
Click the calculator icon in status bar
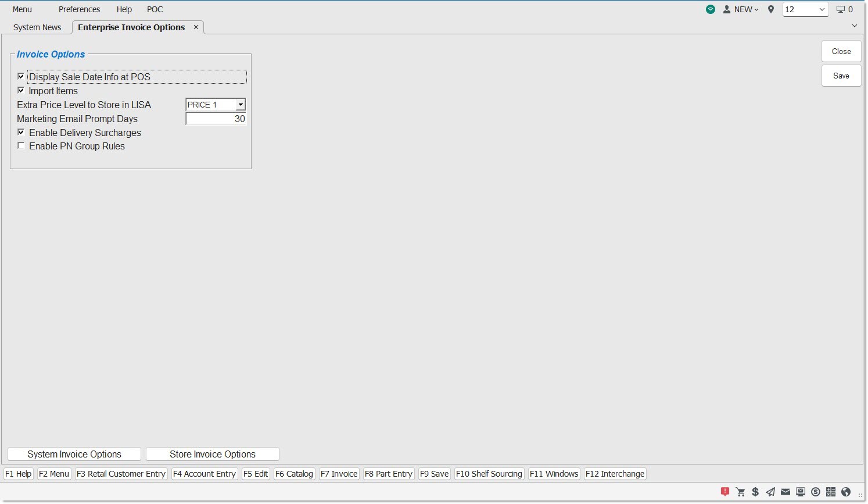coord(831,492)
